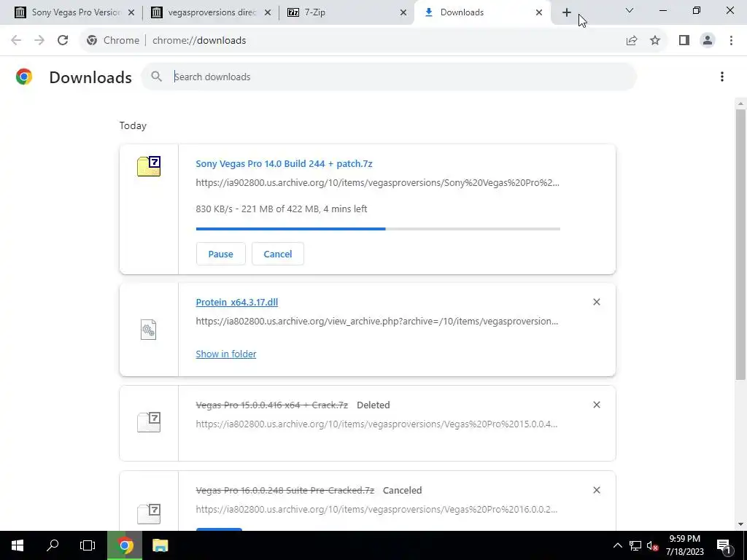
Task: Click the 'Canceled' status label
Action: point(402,490)
